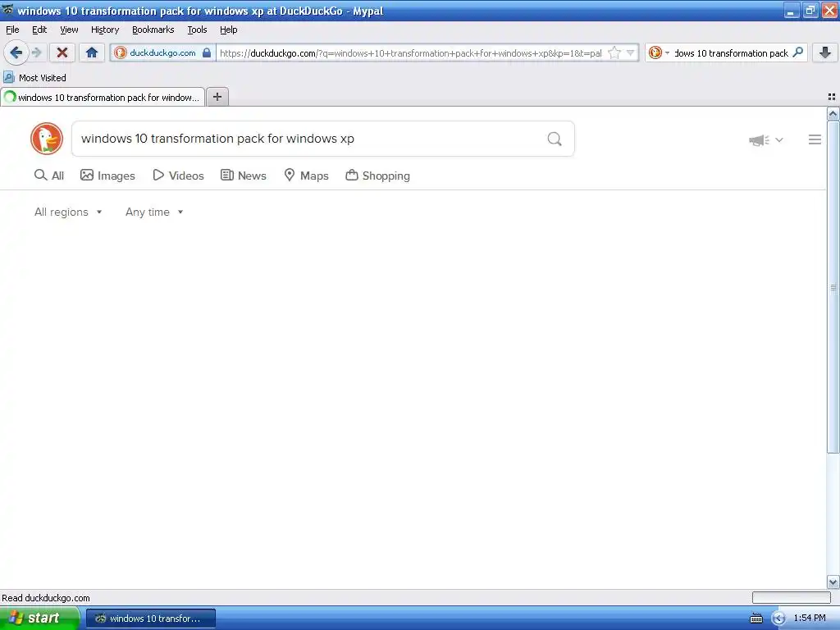Viewport: 840px width, 630px height.
Task: Switch to the News results tab
Action: [244, 176]
